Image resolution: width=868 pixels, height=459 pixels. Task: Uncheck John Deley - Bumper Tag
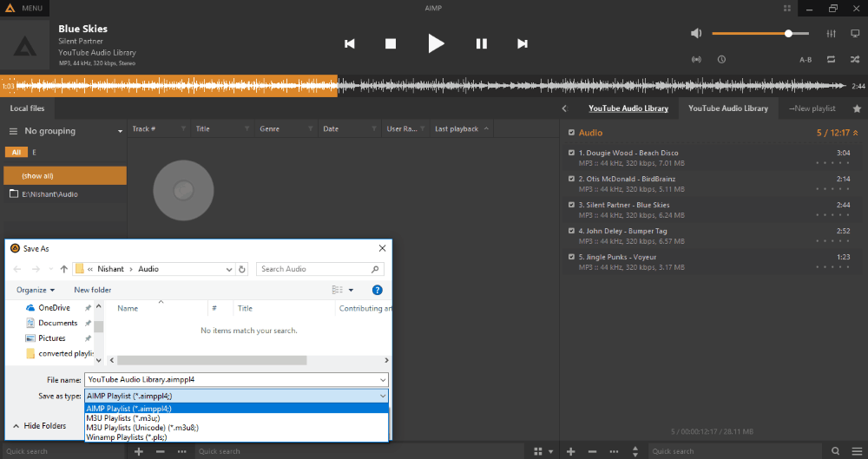click(x=571, y=231)
